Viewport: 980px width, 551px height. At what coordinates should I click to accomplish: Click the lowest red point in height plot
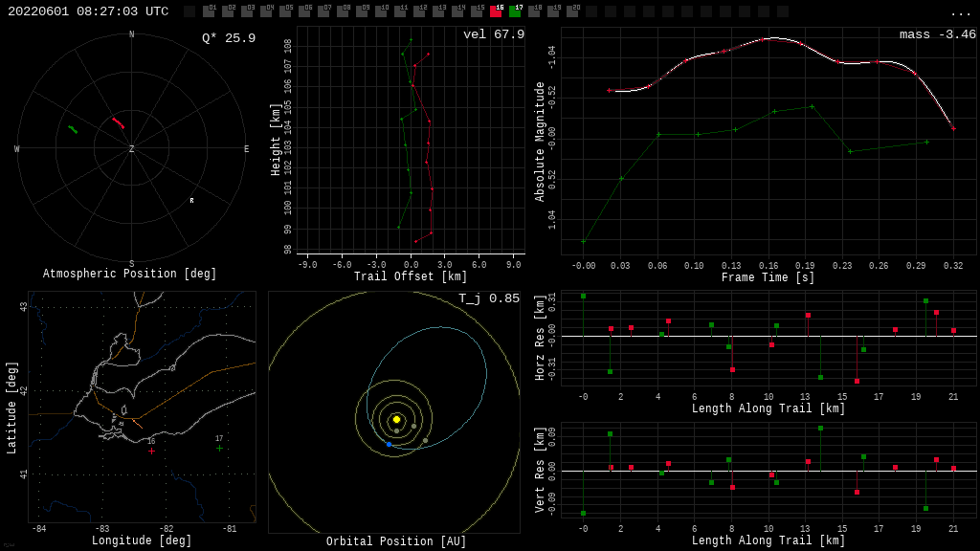pyautogui.click(x=415, y=241)
